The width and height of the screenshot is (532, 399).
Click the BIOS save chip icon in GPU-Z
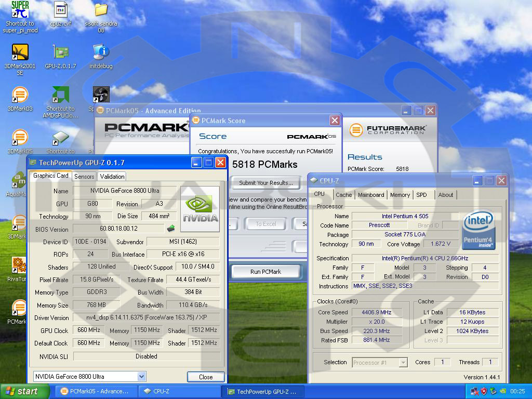(171, 229)
